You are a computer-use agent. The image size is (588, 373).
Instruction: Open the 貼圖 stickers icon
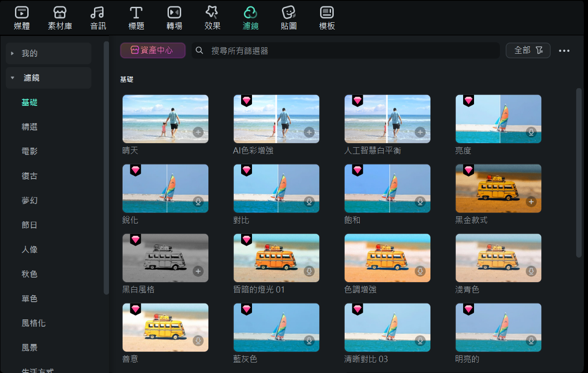point(289,13)
